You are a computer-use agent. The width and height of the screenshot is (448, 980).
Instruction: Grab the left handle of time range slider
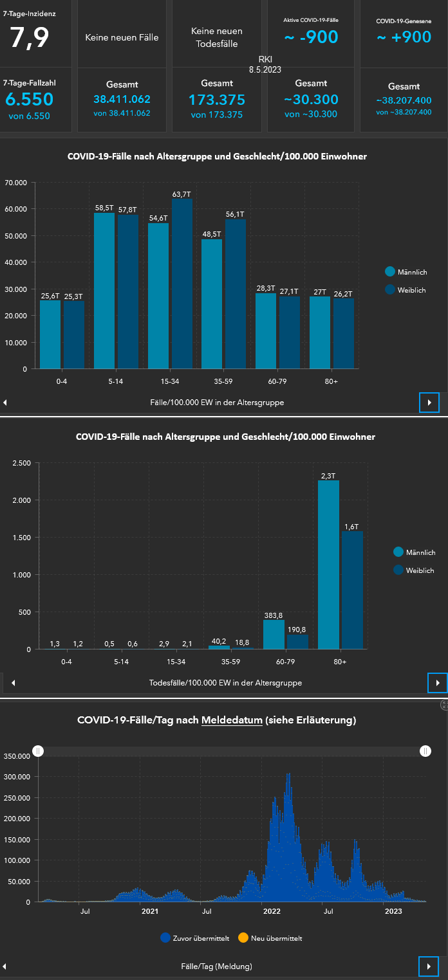[38, 751]
